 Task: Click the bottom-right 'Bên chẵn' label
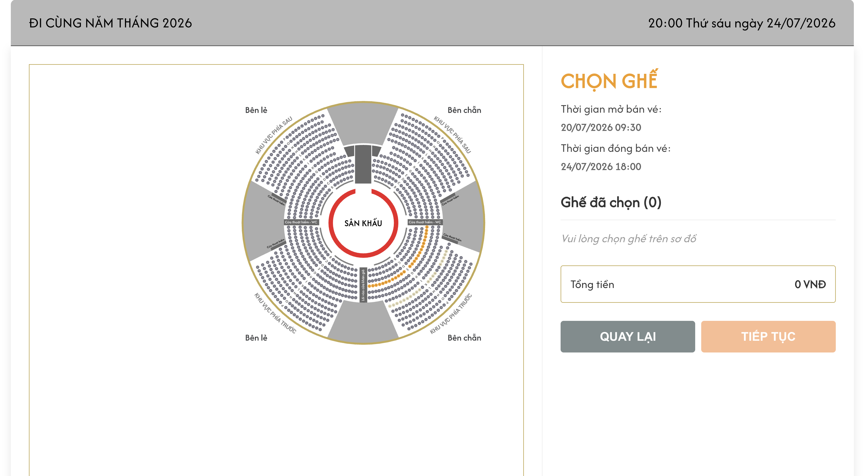[x=464, y=337]
